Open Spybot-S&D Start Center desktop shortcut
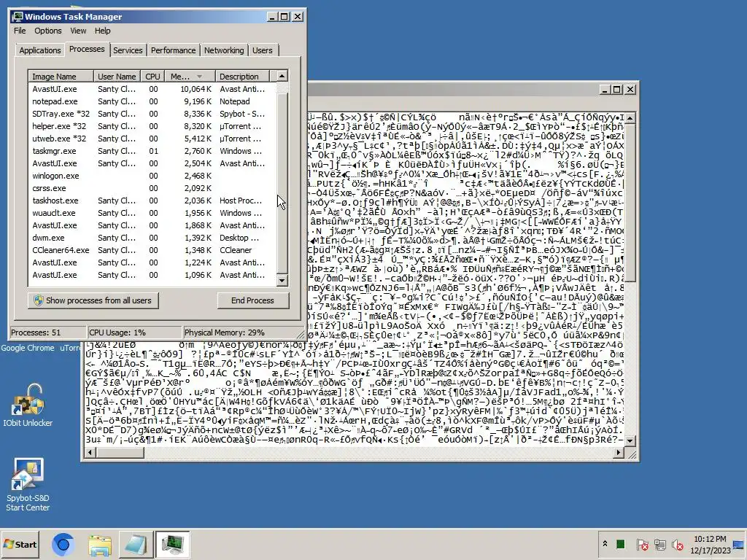The height and width of the screenshot is (560, 747). click(x=28, y=484)
